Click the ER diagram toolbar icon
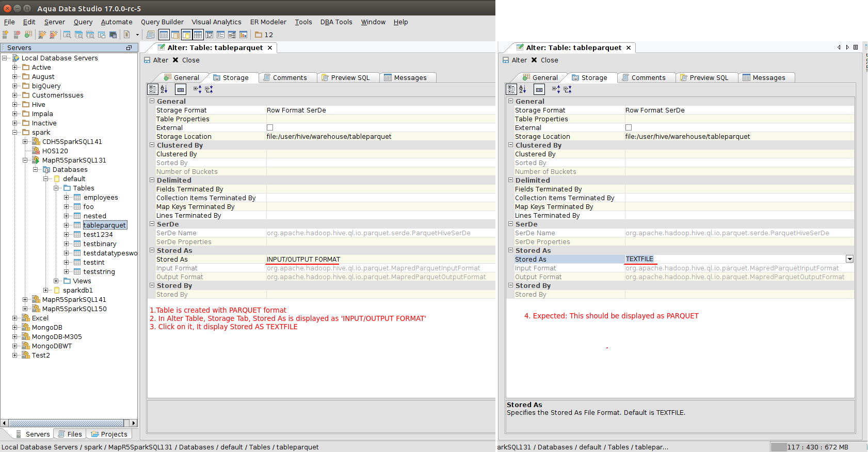The height and width of the screenshot is (452, 868). (209, 35)
